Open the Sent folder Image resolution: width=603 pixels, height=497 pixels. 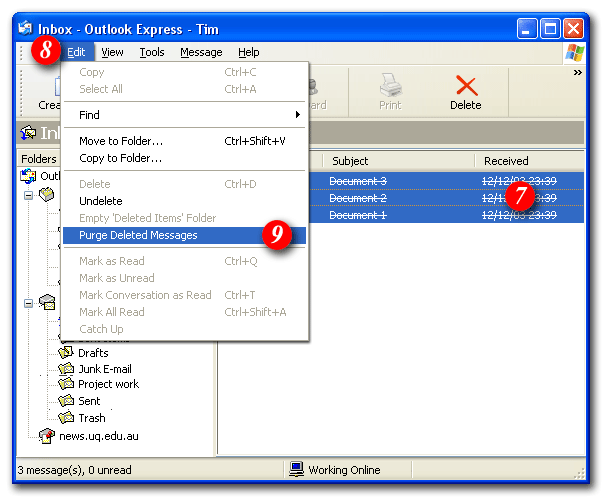coord(89,401)
